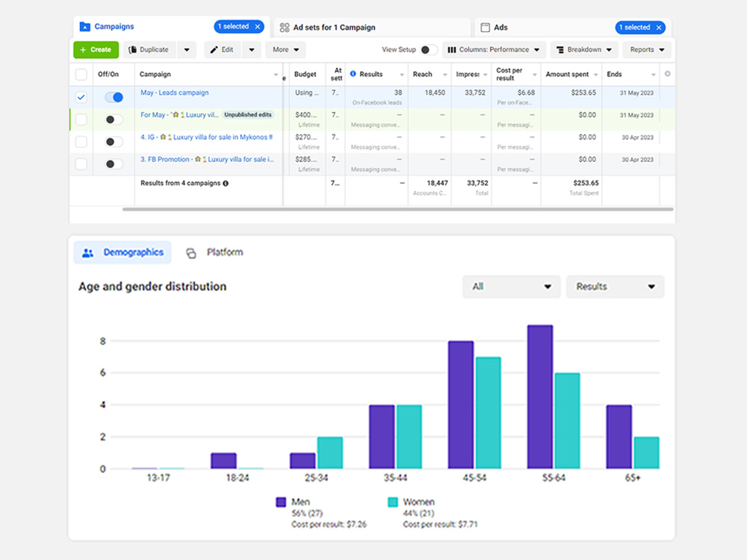The image size is (747, 560).
Task: Open the 3. FB Promotion campaign link
Action: (x=207, y=160)
